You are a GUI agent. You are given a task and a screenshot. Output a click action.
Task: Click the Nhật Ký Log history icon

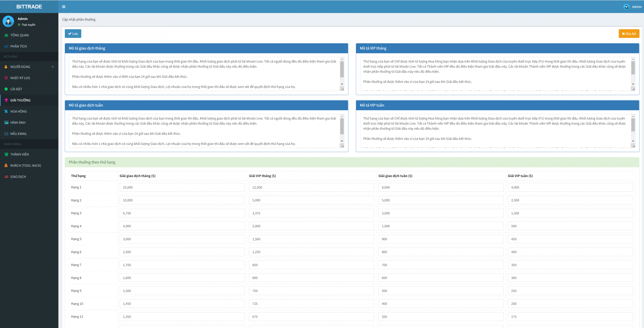pos(6,78)
